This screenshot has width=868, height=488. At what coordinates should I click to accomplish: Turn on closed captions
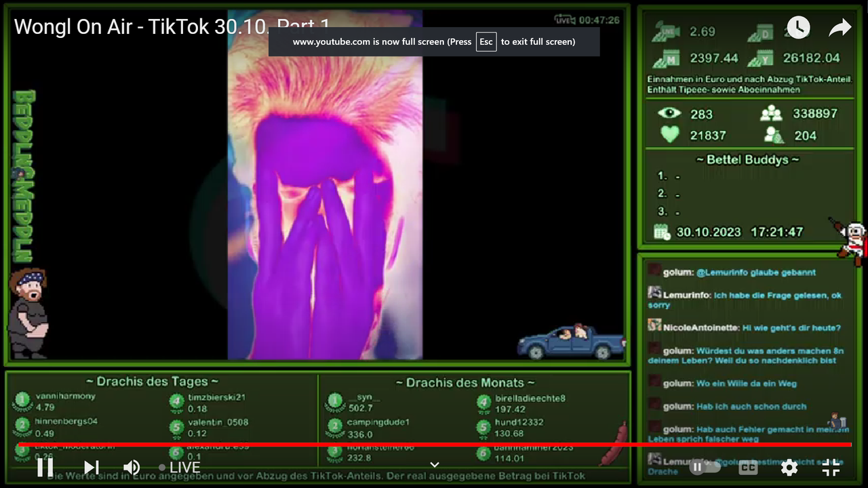click(x=748, y=467)
